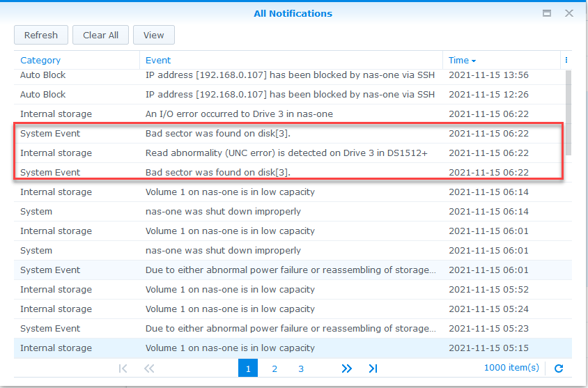
Task: Switch to page 3
Action: 301,368
